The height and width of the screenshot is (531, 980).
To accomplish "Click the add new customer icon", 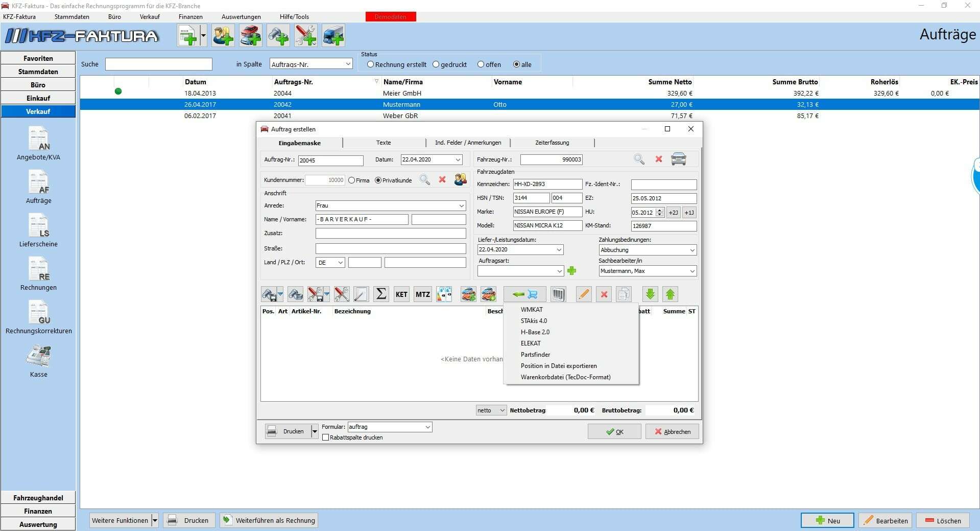I will pos(223,36).
